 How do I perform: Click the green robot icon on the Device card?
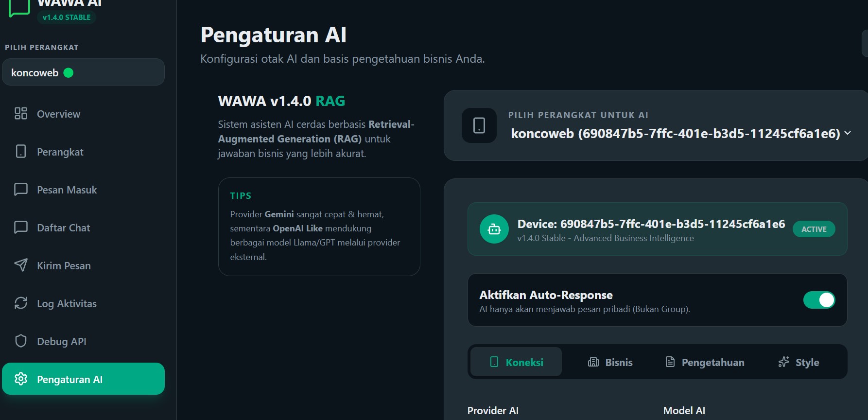click(494, 229)
